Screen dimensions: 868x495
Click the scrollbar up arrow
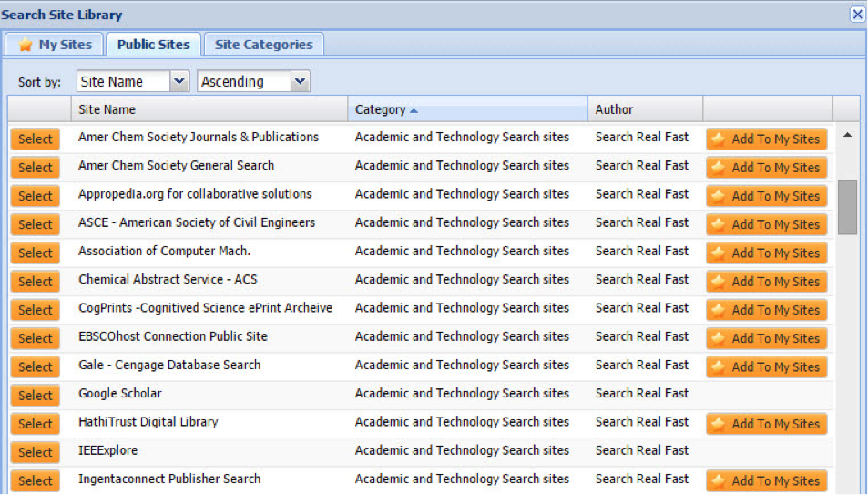847,135
